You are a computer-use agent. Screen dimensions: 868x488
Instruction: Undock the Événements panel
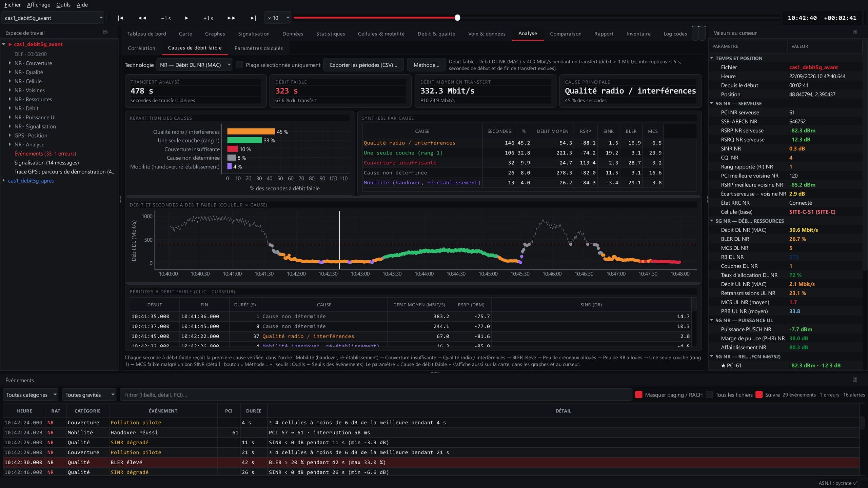coord(855,380)
